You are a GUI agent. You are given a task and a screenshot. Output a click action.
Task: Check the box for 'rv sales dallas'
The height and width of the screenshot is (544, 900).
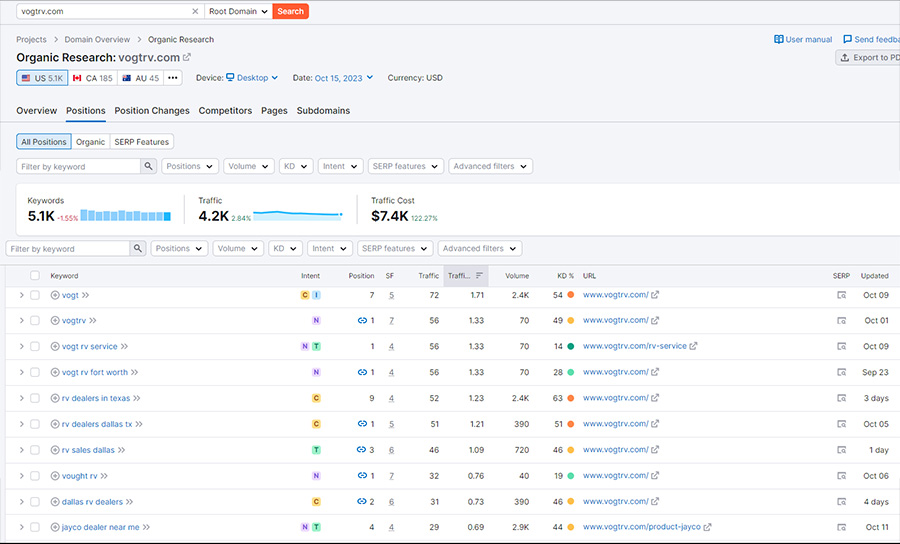tap(35, 450)
